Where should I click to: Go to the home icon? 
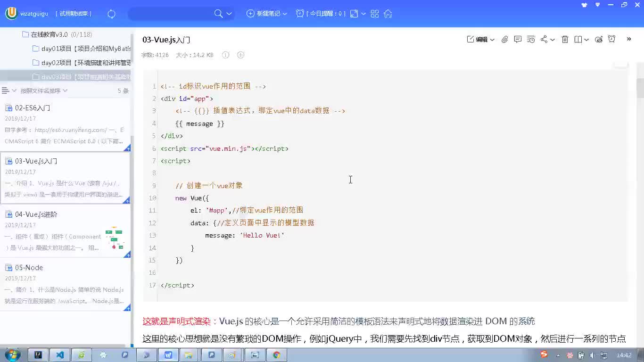(388, 14)
